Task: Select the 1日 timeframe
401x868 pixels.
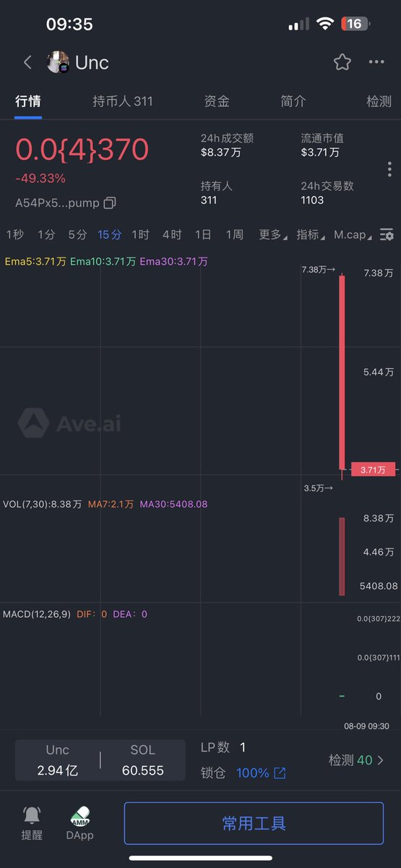Action: point(203,234)
